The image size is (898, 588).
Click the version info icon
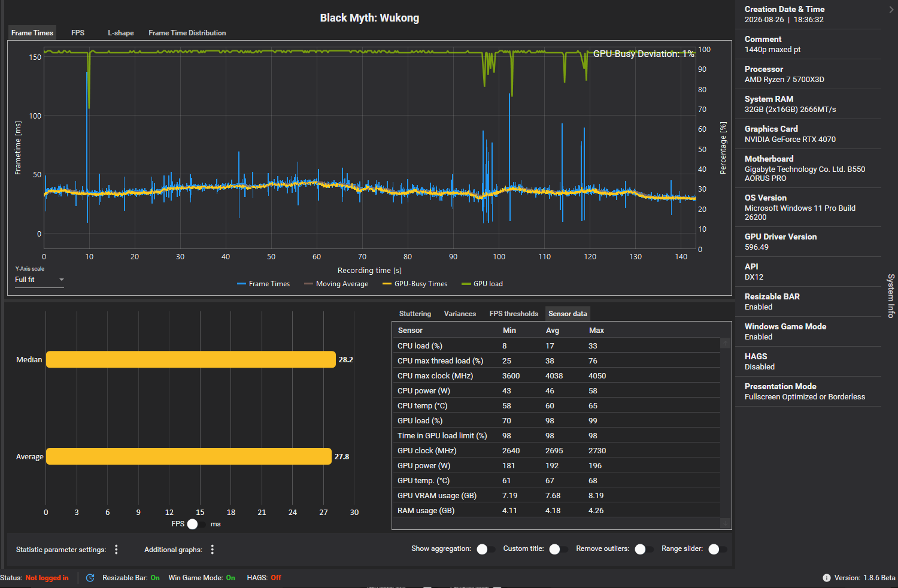click(x=827, y=578)
